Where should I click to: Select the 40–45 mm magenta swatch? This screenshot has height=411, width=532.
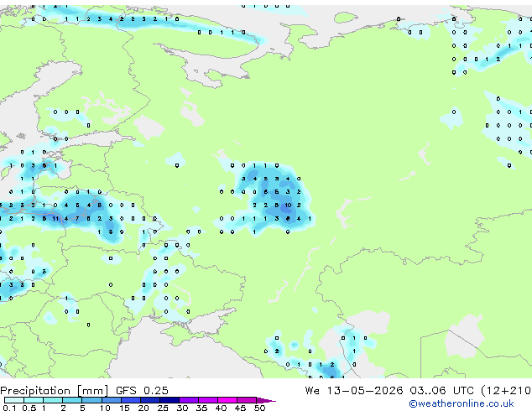pos(227,400)
